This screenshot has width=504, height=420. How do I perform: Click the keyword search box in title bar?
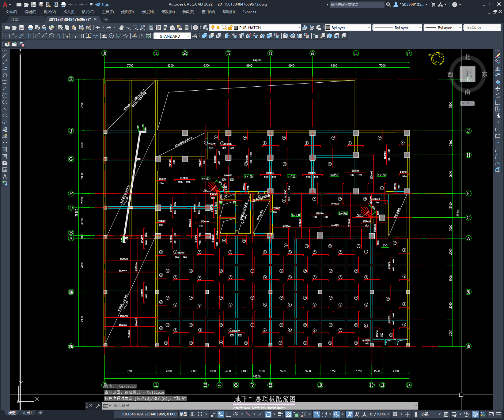(357, 5)
